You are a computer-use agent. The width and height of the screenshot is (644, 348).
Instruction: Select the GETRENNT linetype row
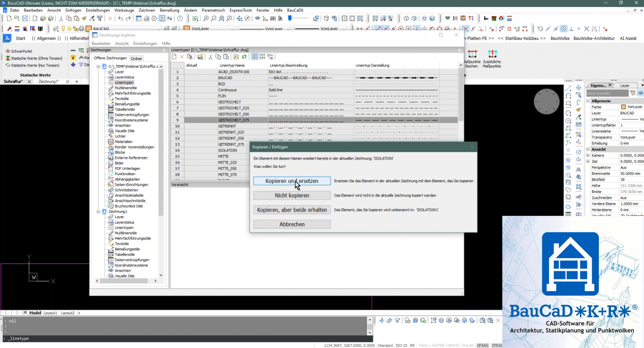point(314,126)
